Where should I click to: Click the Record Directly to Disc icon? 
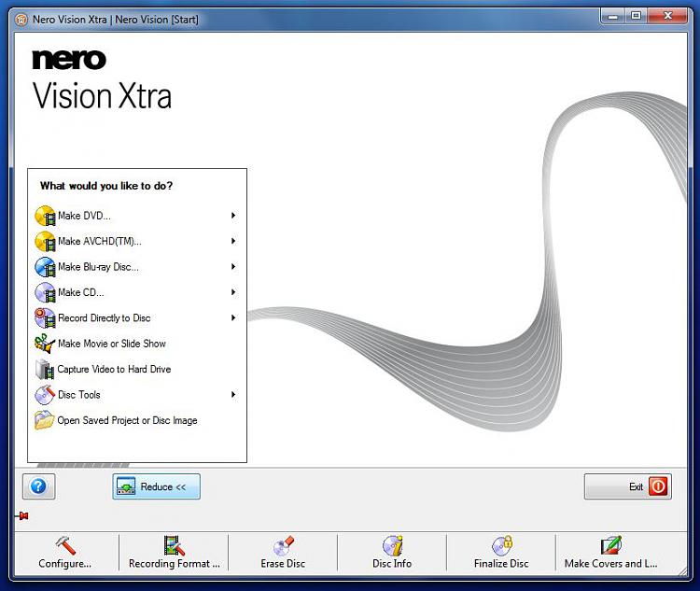(x=45, y=318)
